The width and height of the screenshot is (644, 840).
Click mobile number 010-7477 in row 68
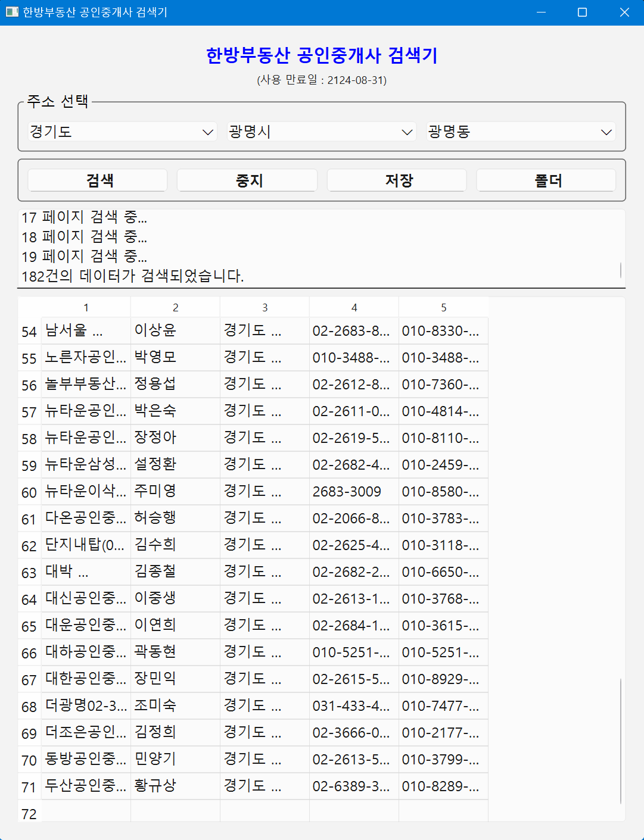coord(443,705)
